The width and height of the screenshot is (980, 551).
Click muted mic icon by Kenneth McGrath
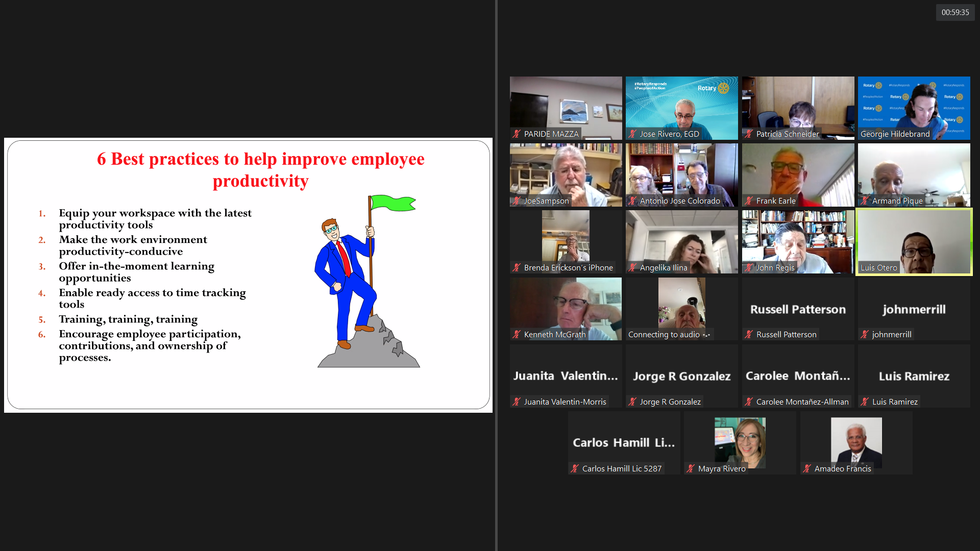pos(517,335)
